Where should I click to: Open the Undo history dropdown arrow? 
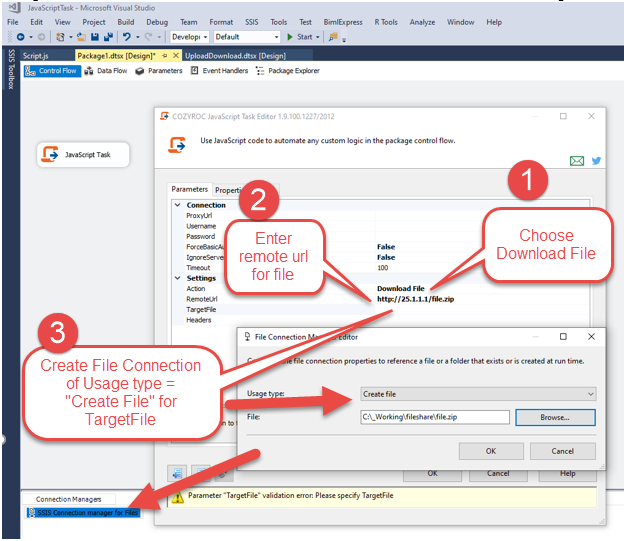[138, 37]
